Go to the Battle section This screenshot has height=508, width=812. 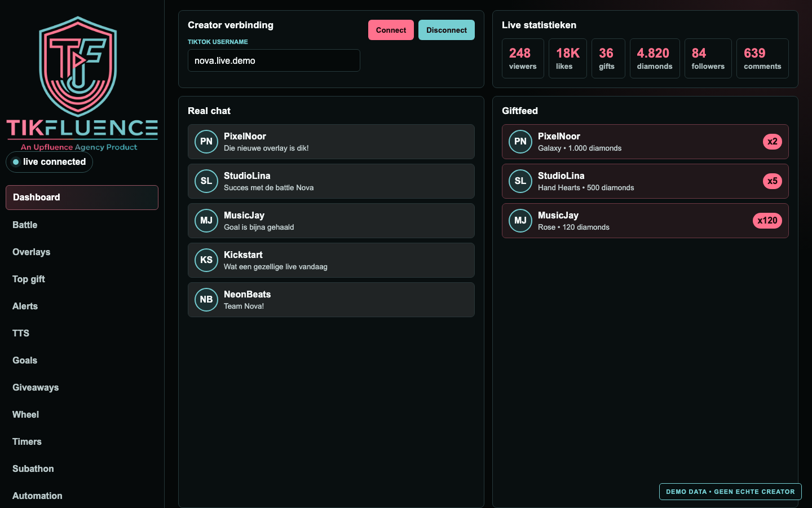(x=82, y=225)
